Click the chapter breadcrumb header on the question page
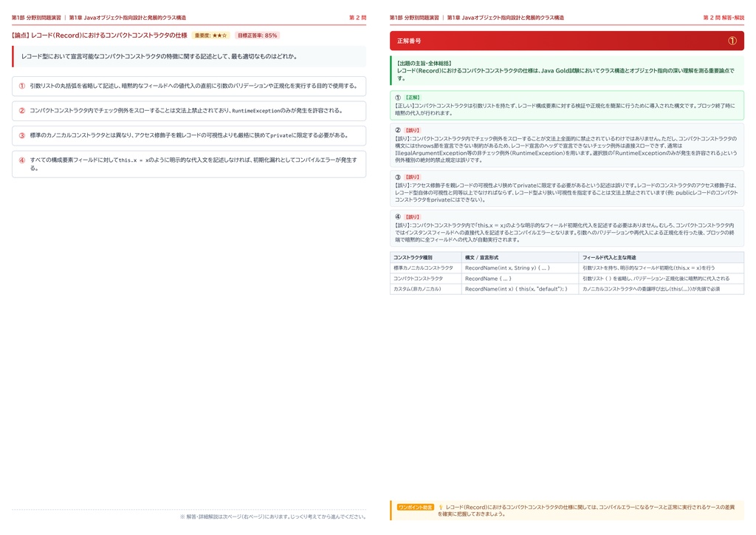This screenshot has width=756, height=535. pyautogui.click(x=99, y=18)
